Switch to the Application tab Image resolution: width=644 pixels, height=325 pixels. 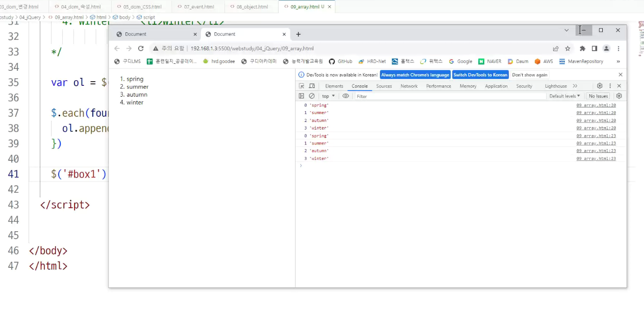[496, 86]
